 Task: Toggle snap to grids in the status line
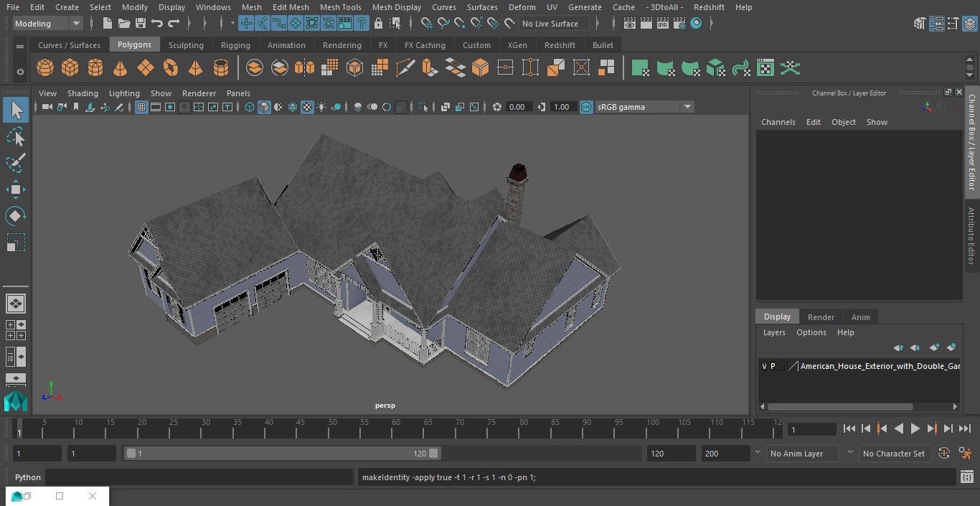click(427, 24)
